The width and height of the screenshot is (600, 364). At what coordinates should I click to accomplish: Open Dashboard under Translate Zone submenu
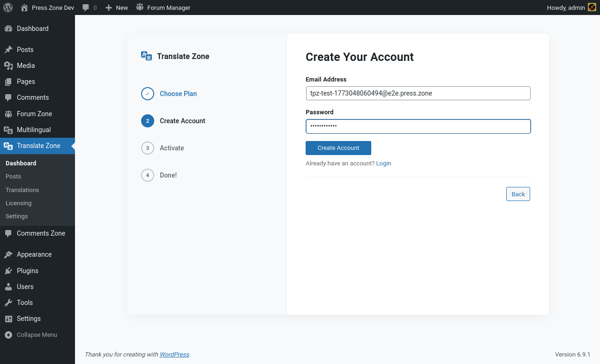[x=21, y=163]
